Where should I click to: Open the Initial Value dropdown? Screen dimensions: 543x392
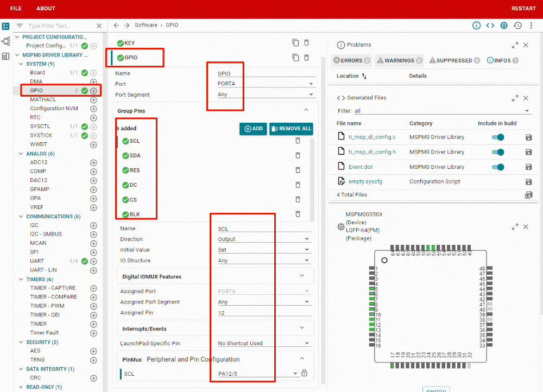point(264,250)
